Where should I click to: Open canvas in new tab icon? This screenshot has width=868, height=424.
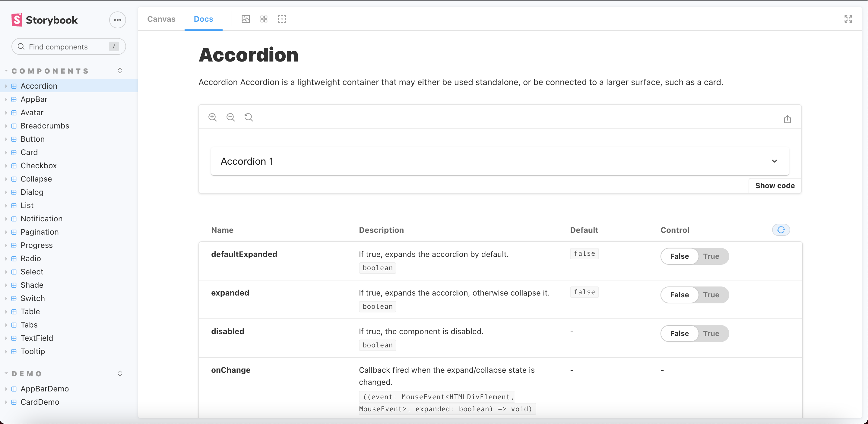coord(787,119)
